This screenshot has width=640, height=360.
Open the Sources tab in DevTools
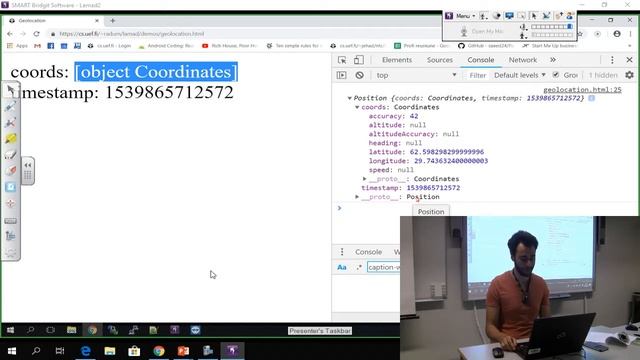tap(440, 60)
